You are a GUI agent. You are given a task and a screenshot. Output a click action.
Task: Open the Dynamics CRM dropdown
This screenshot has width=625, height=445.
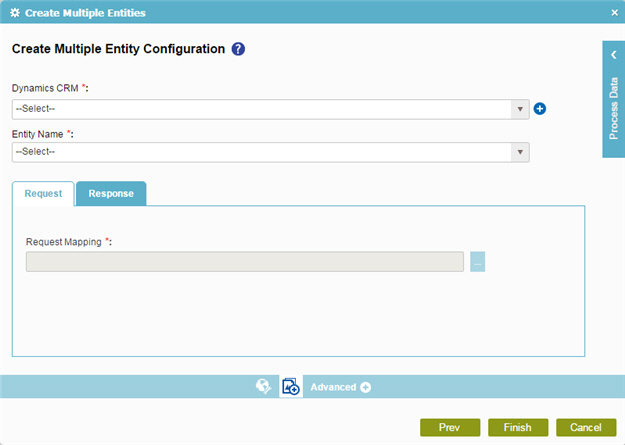[x=271, y=109]
